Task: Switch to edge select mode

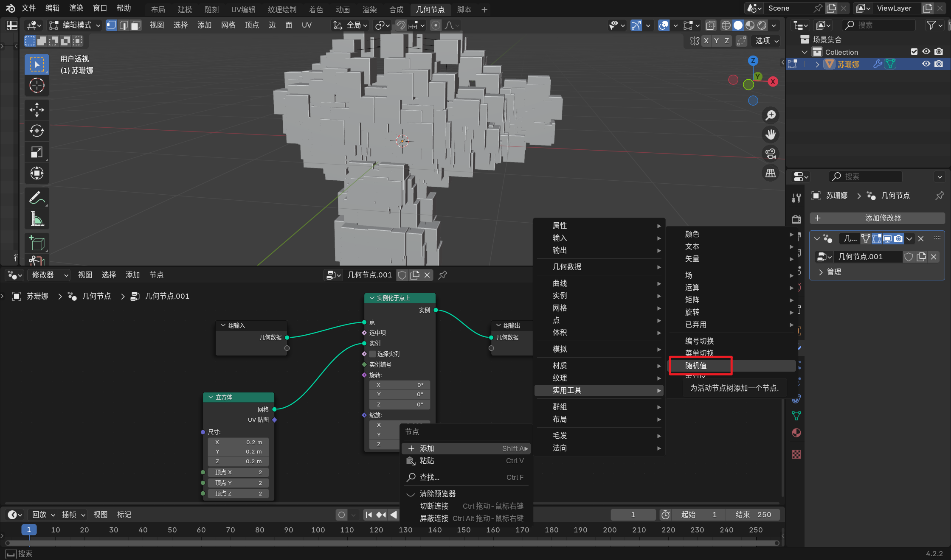Action: [124, 25]
